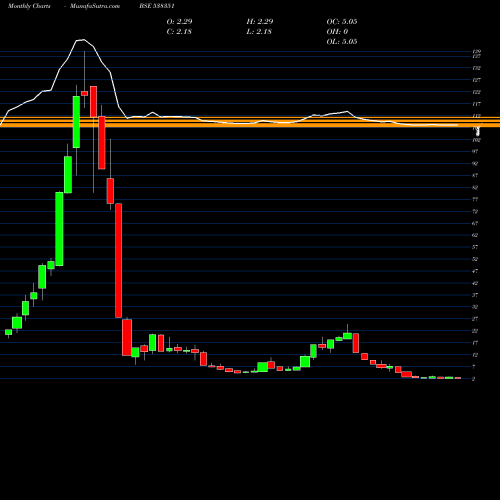Click the 32 price axis label
Viewport: 500px width, 500px height.
pos(475,307)
